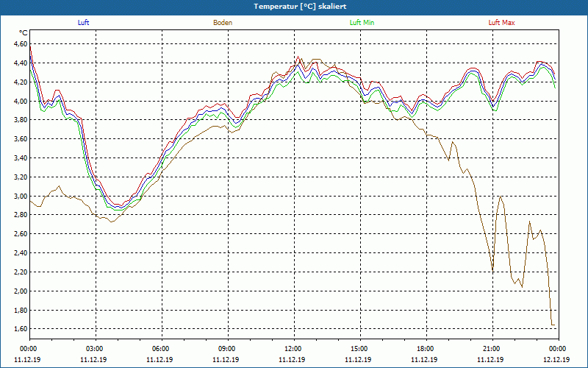Click the 4,60 y-axis value
The image size is (588, 368).
pos(21,44)
